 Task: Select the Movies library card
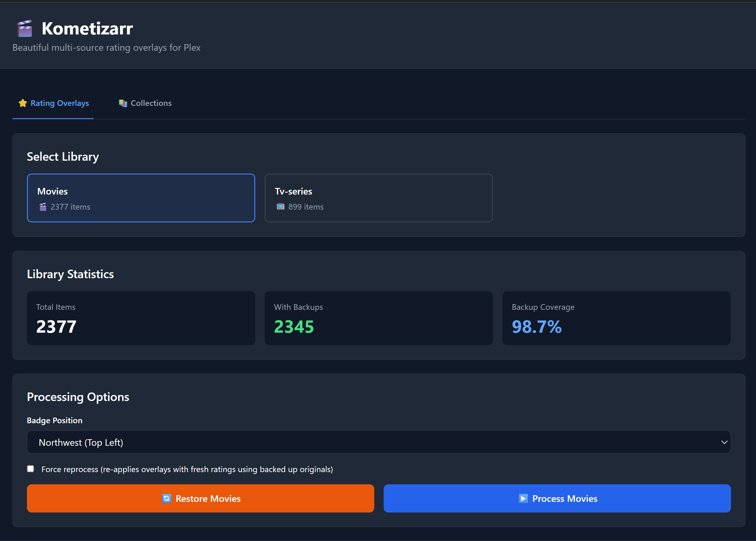(141, 198)
